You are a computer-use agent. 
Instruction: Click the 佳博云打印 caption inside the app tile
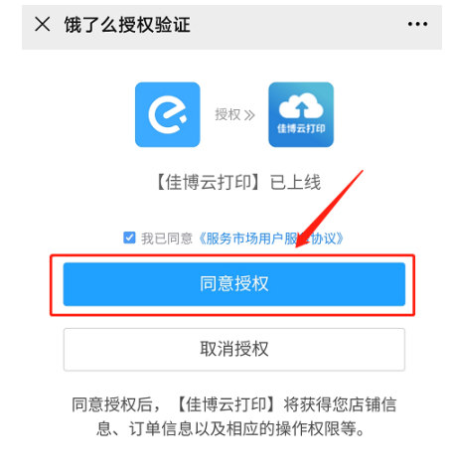tap(301, 128)
